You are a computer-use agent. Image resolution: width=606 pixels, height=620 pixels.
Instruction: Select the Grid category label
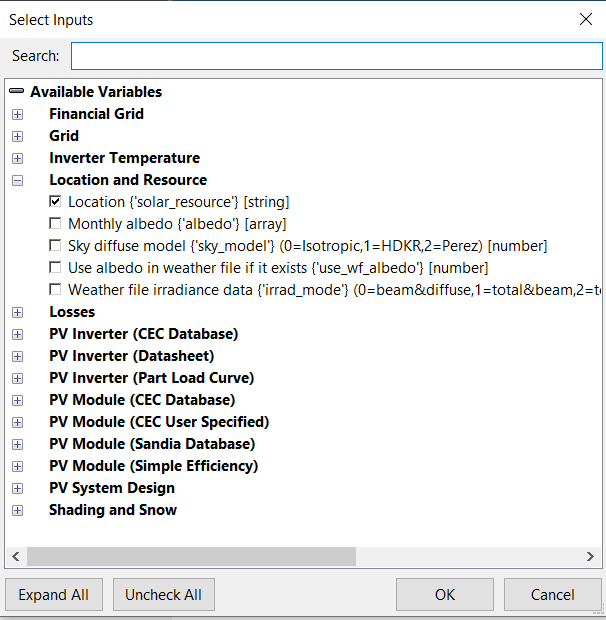64,136
